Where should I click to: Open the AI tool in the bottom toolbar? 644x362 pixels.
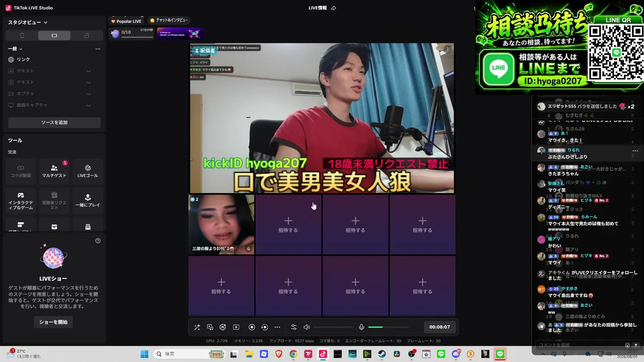click(x=223, y=327)
